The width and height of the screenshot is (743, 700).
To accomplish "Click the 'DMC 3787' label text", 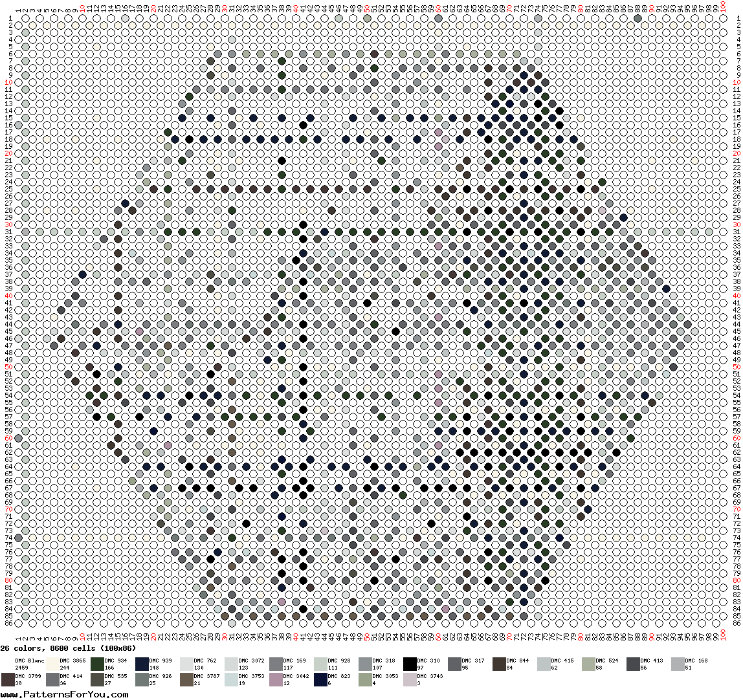I will tap(206, 676).
